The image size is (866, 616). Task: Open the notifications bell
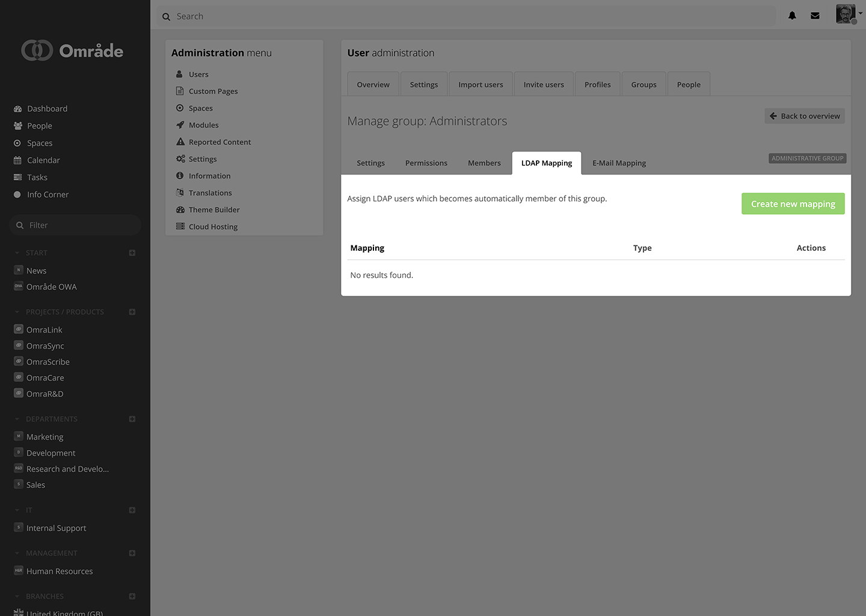click(792, 16)
